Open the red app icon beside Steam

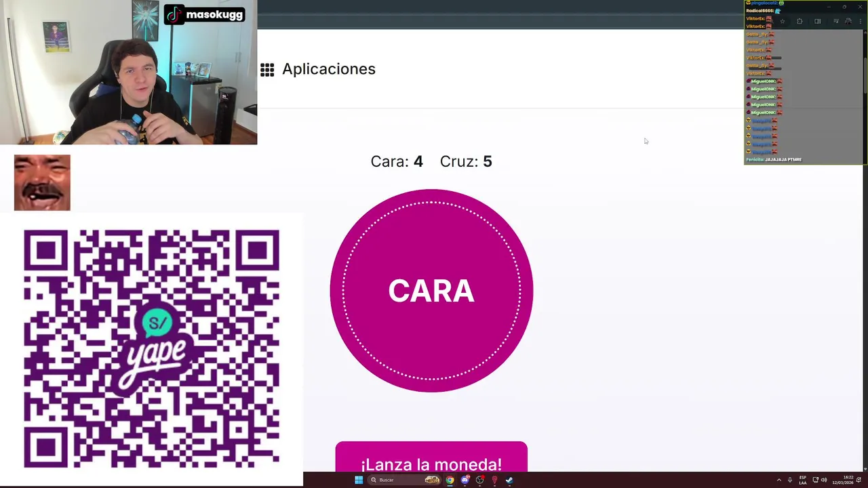[x=494, y=480]
